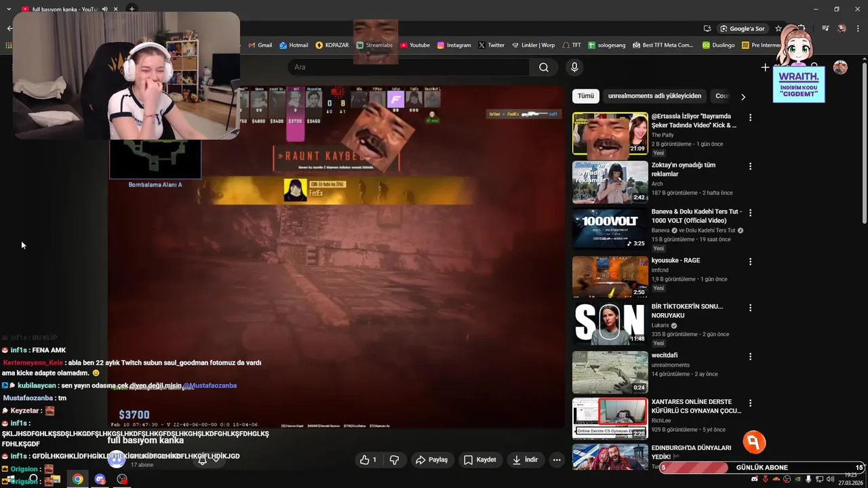Open 'kyousuke - RAGE' video title

pos(675,260)
